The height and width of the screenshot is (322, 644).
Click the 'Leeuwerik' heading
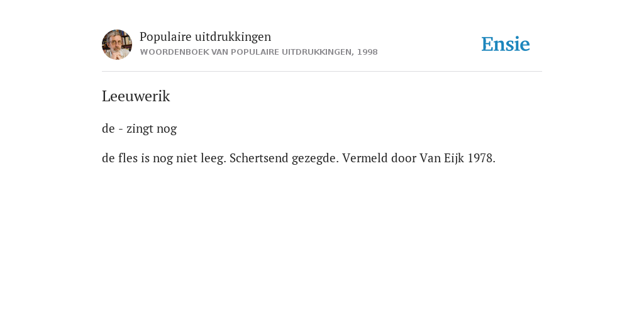136,96
